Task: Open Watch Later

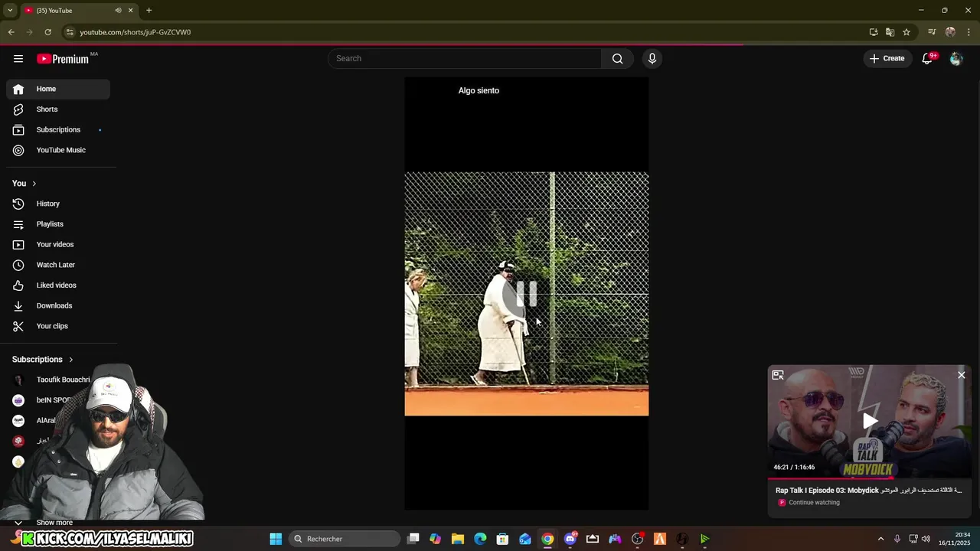Action: 58,265
